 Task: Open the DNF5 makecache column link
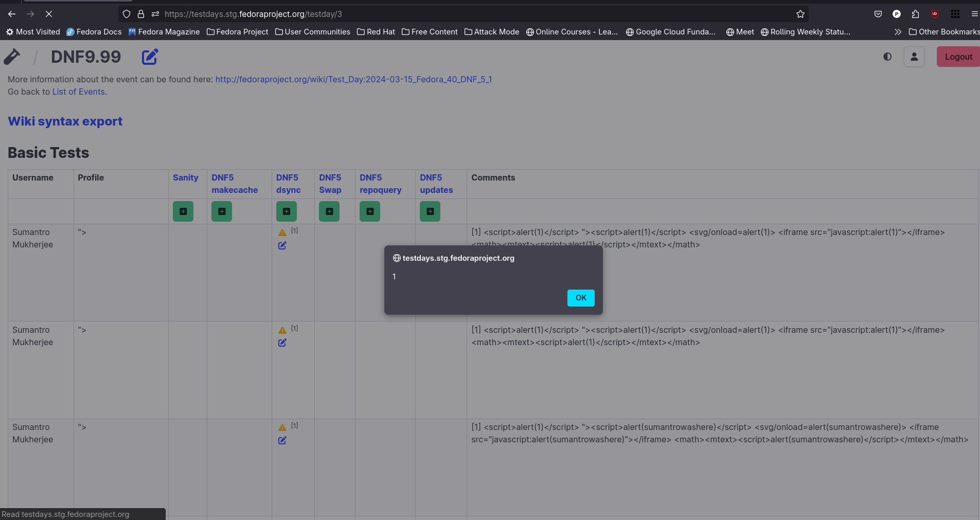pyautogui.click(x=235, y=184)
